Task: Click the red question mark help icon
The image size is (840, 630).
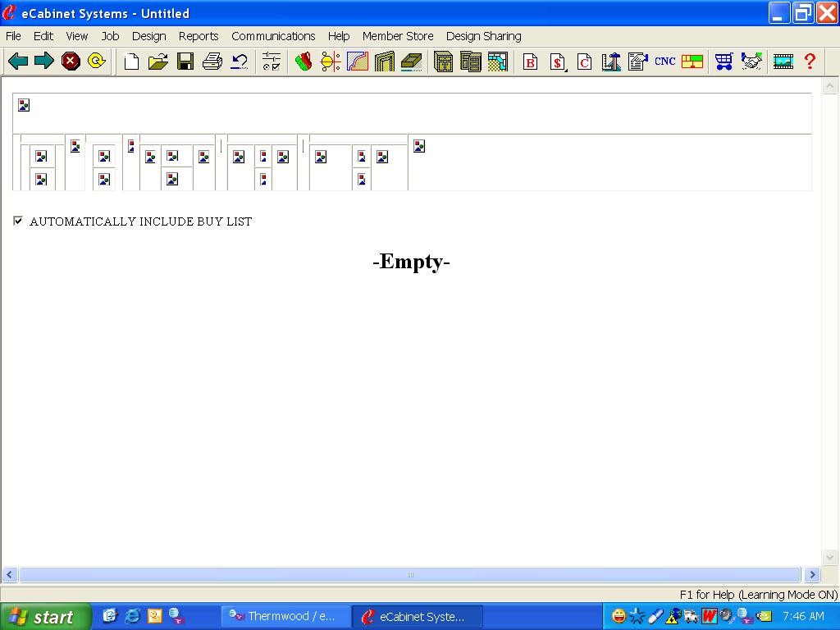Action: (x=810, y=62)
